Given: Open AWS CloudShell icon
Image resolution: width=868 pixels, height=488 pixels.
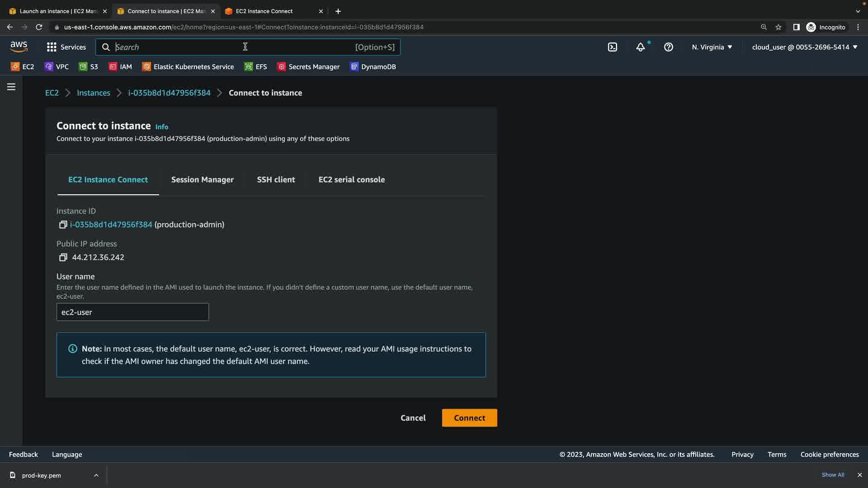Looking at the screenshot, I should pyautogui.click(x=612, y=47).
